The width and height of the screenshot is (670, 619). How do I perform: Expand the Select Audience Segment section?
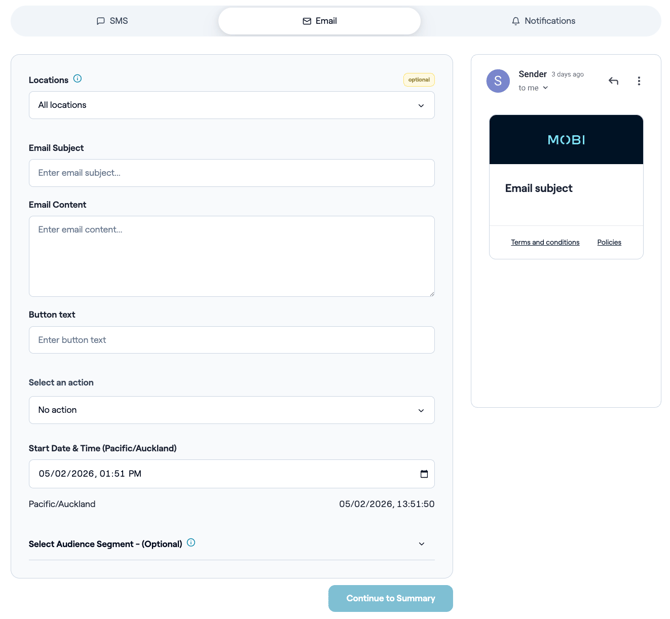tap(421, 544)
